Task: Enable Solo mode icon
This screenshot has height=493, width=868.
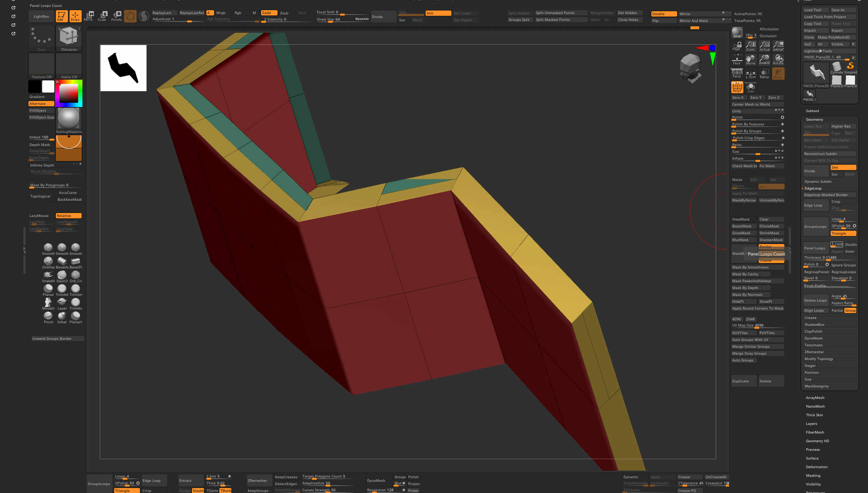Action: [x=751, y=87]
